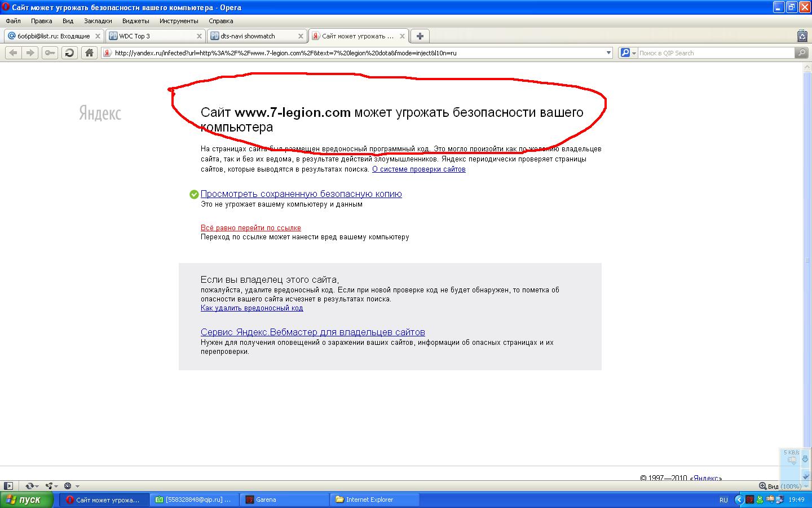The width and height of the screenshot is (812, 508).
Task: Close the Yandex warning tab
Action: (x=402, y=36)
